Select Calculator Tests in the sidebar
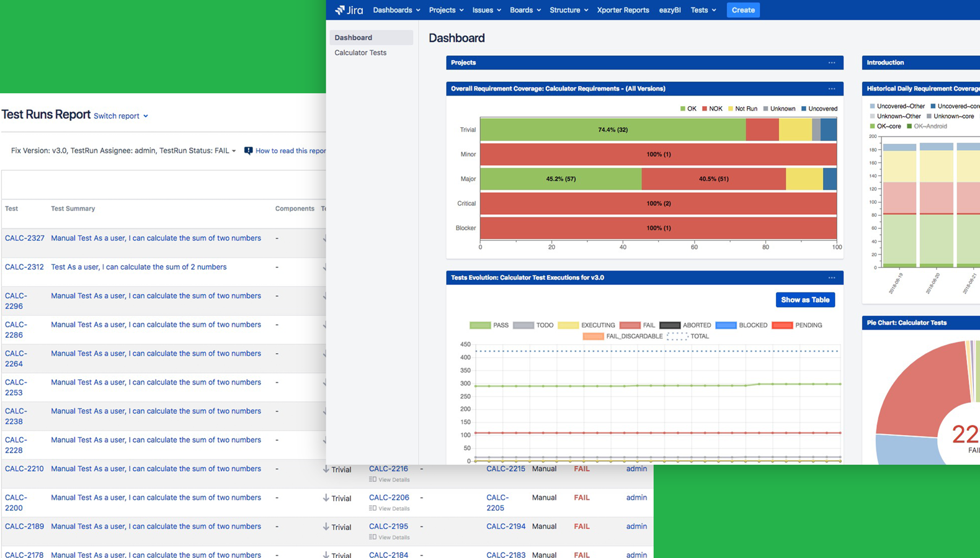 coord(360,53)
